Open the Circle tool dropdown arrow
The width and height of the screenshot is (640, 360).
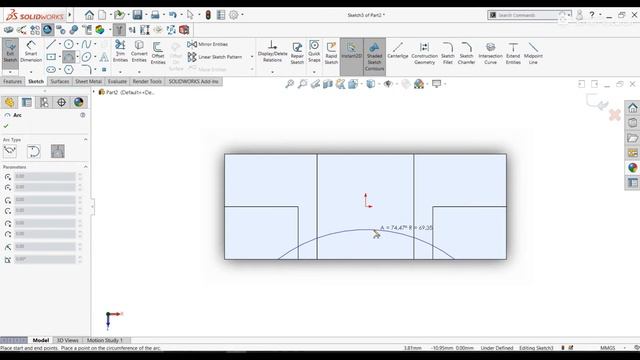[x=77, y=44]
